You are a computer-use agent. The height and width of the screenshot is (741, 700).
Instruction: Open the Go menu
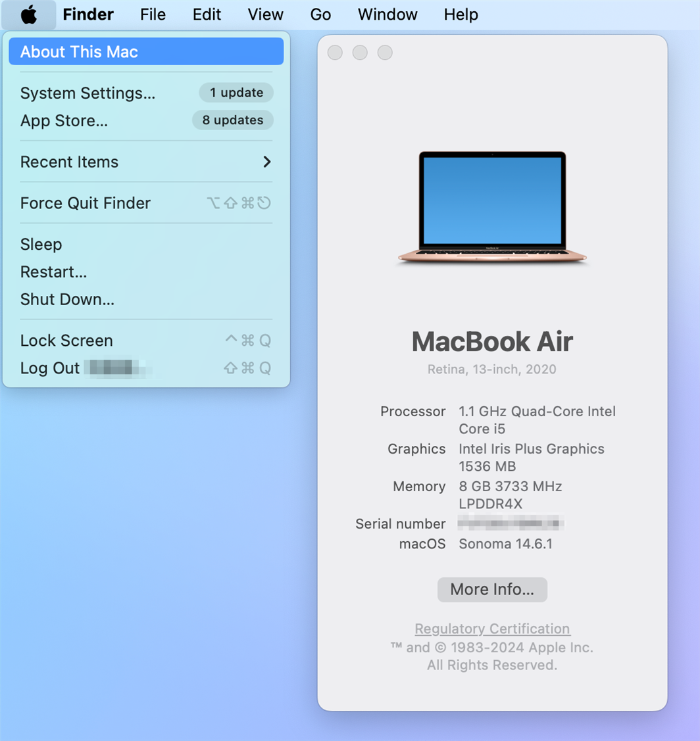coord(320,14)
